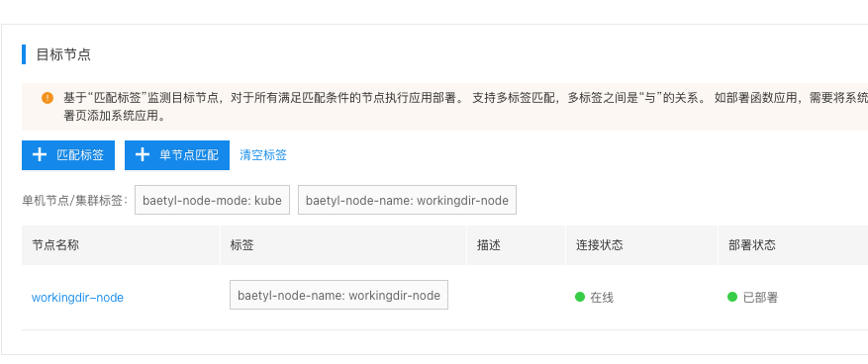
Task: Select the top baetyl-node-name: workingdir-node cluster tag
Action: (x=407, y=200)
